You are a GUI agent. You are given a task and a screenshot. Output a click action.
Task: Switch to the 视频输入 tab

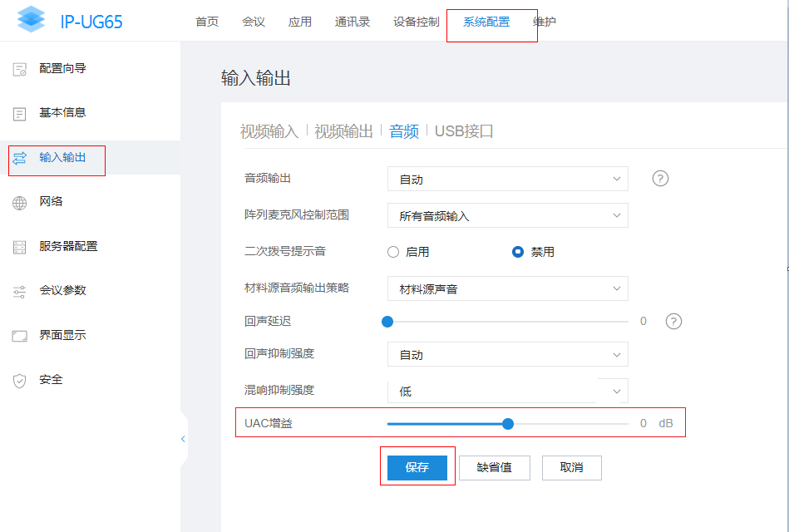point(269,131)
